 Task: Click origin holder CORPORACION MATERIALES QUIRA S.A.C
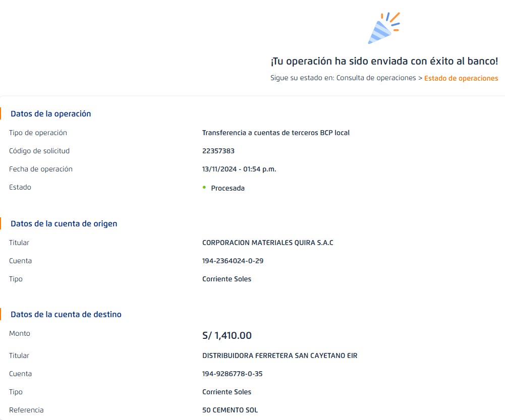point(267,243)
